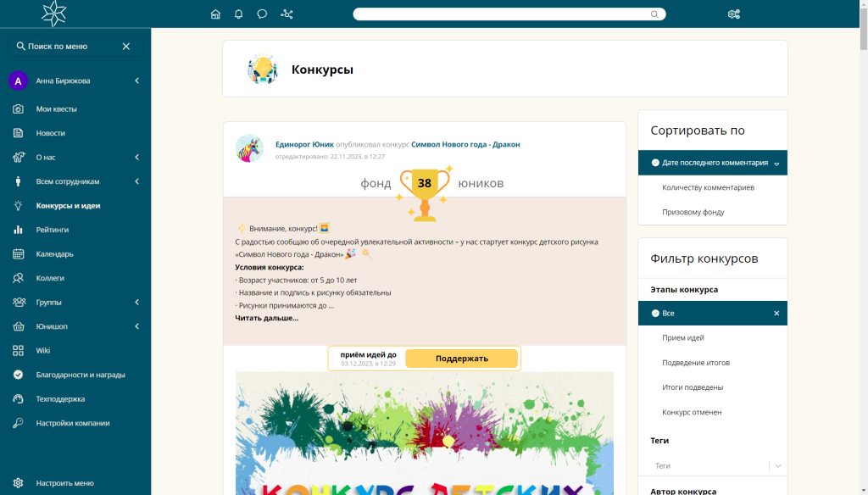Open the Теги dropdown
868x495 pixels.
coord(712,466)
